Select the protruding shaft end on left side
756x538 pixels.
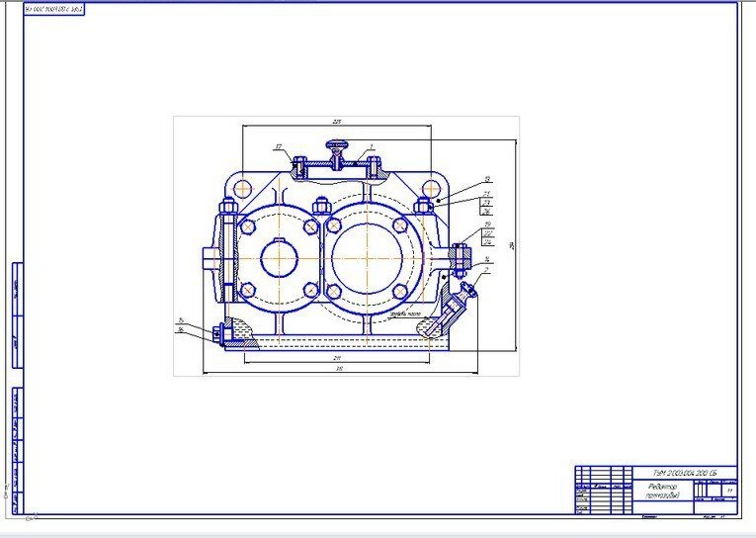click(210, 257)
